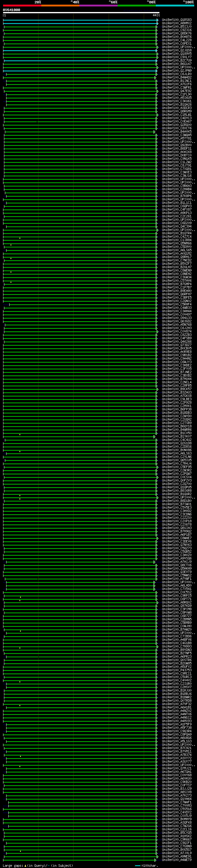Click the red 20% color legend segment
This screenshot has width=197, height=868.
click(22, 6)
